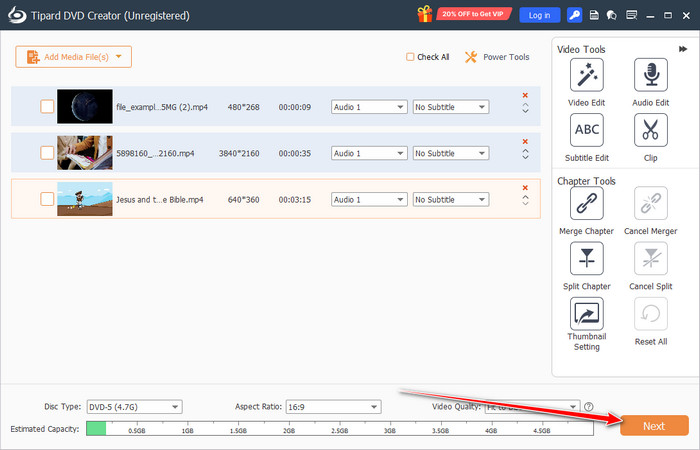Click the Estimated Capacity progress bar

pos(340,428)
